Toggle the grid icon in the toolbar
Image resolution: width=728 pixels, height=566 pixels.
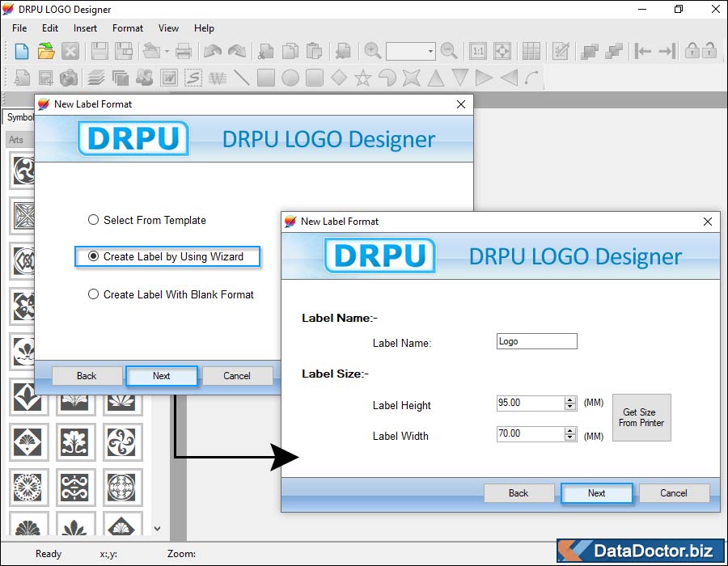(x=531, y=51)
